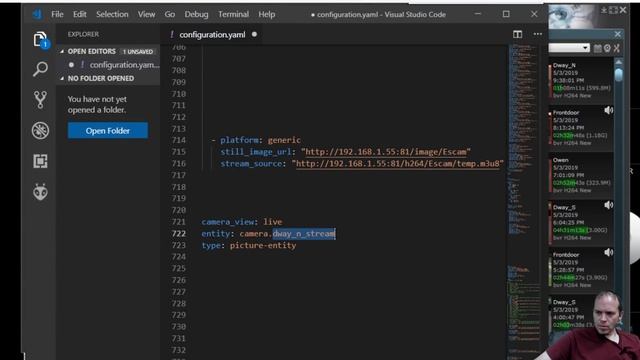Click the still_image_url link on line 715
Viewport: 640px width, 360px height.
[x=386, y=152]
